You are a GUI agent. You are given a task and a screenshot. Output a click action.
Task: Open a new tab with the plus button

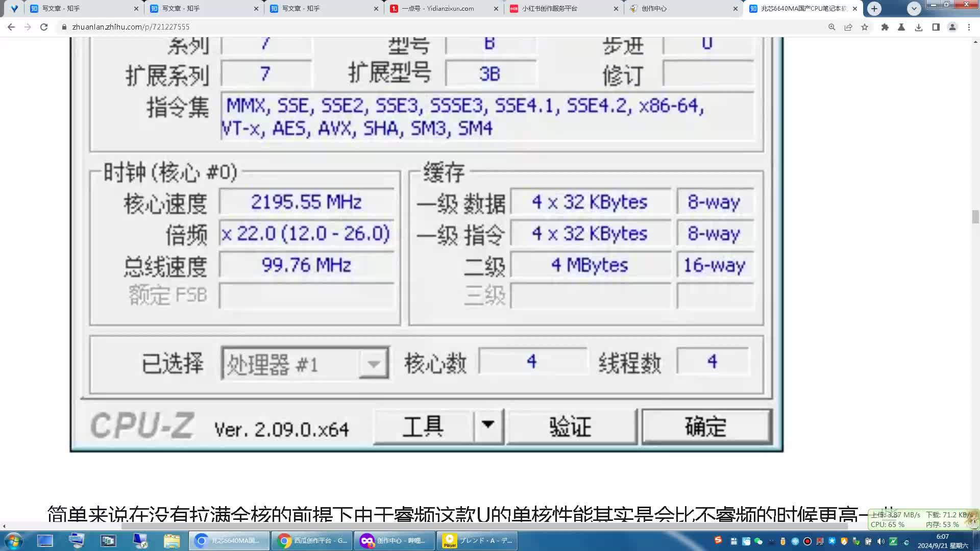point(874,8)
